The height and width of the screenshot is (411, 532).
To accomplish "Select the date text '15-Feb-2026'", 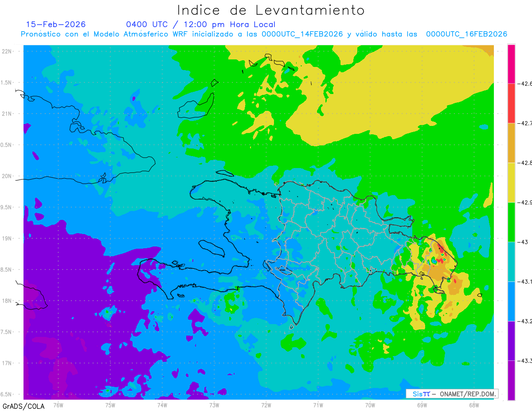I will tap(56, 24).
